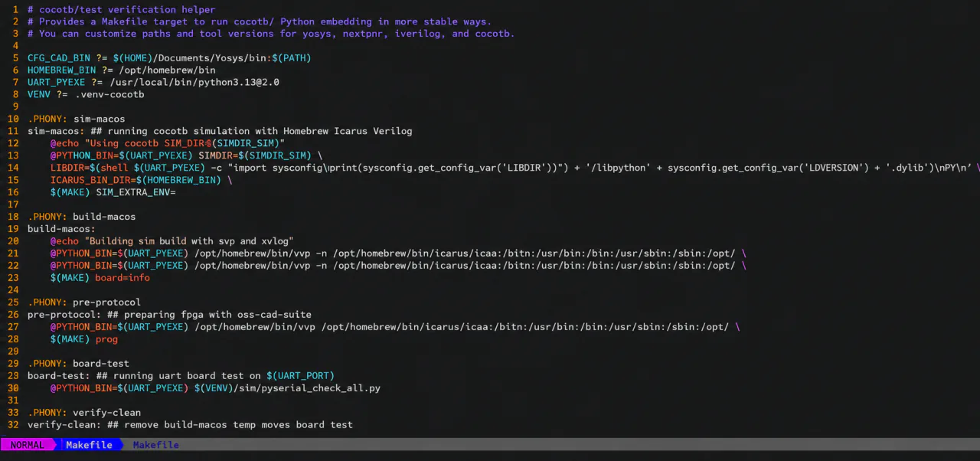
Task: Click line number 5 in the gutter
Action: [15, 58]
